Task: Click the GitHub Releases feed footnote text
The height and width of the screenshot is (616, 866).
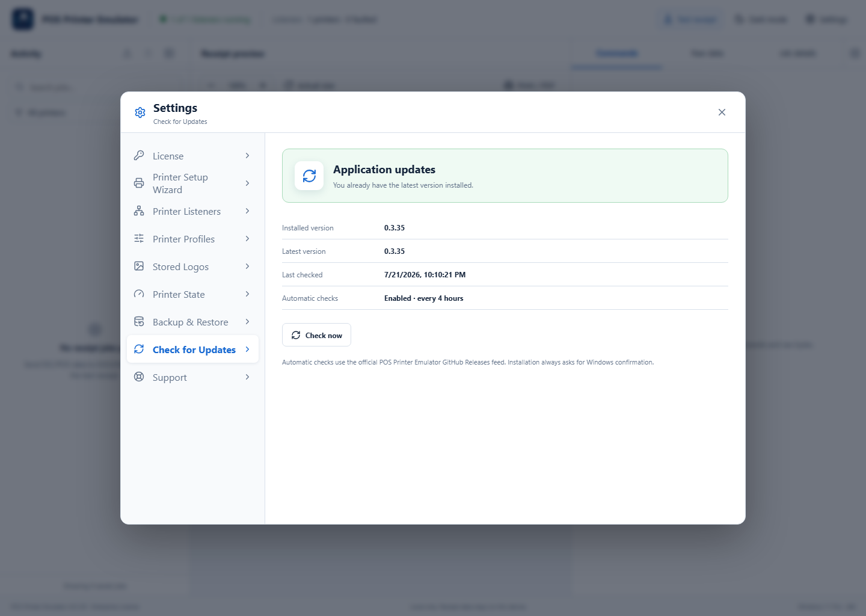Action: pyautogui.click(x=468, y=362)
